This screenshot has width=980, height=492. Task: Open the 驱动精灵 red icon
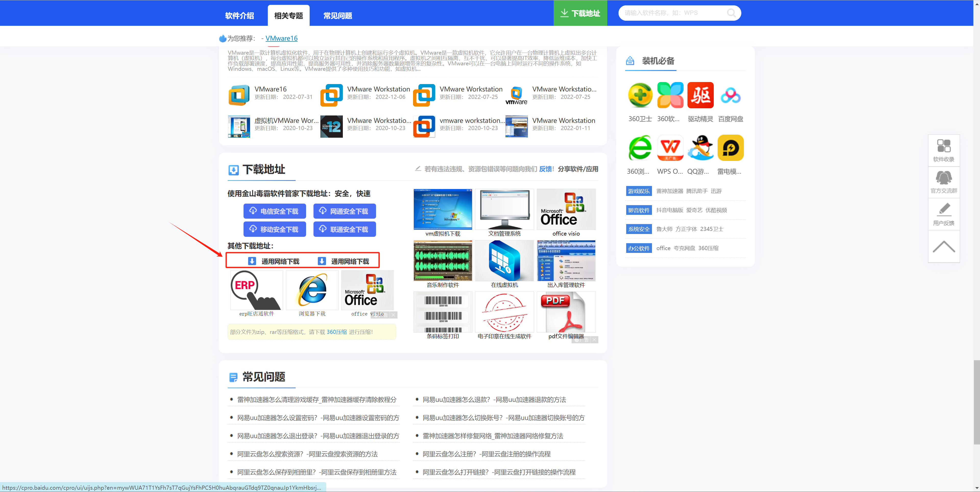coord(700,95)
